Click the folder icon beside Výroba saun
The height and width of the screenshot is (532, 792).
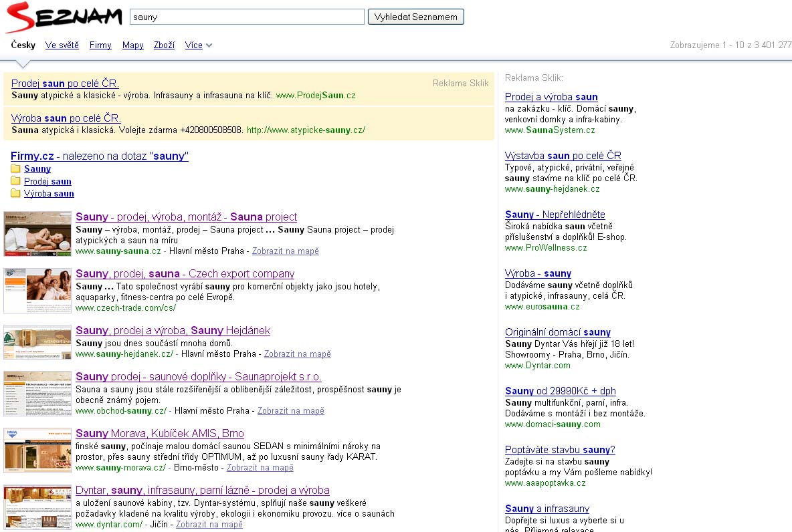pyautogui.click(x=15, y=193)
